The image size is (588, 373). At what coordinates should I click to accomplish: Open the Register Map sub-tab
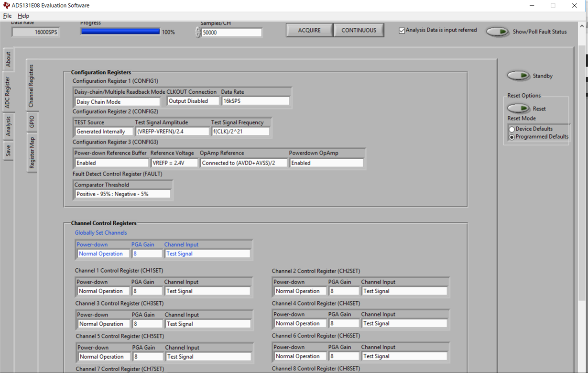(x=31, y=153)
